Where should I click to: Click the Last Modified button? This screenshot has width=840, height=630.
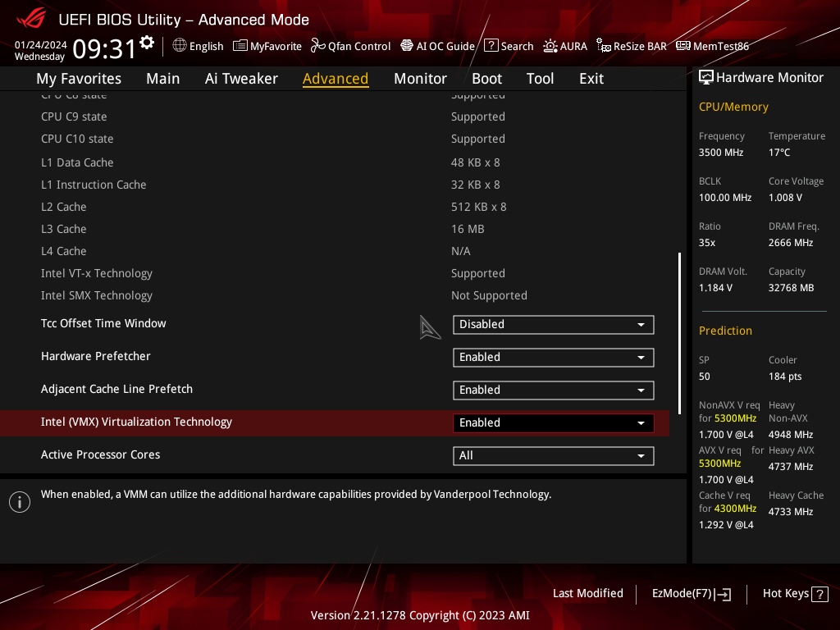pyautogui.click(x=587, y=593)
